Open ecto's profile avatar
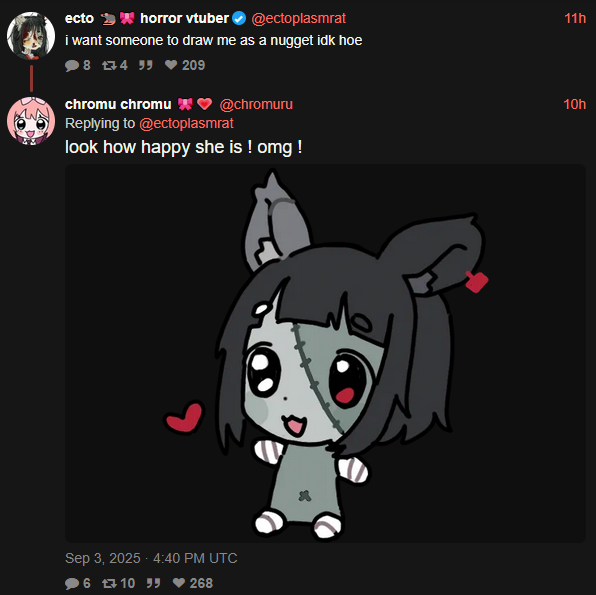 [31, 36]
